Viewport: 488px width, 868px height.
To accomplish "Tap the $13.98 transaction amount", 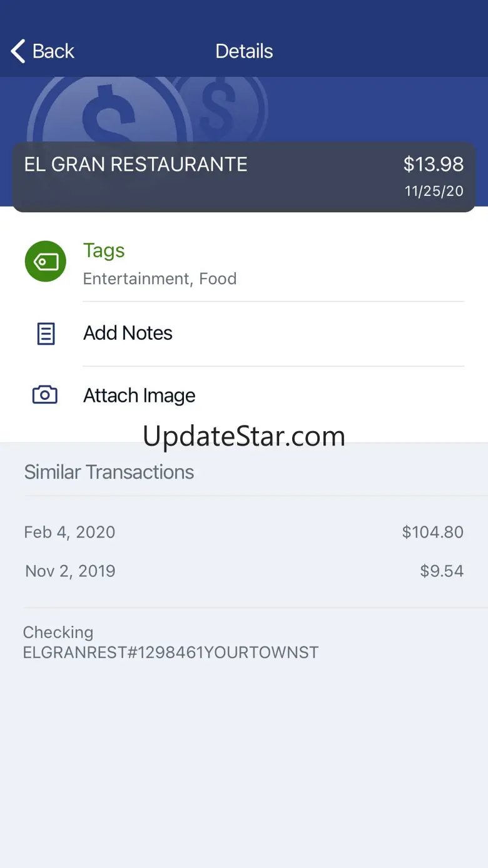I will click(433, 164).
